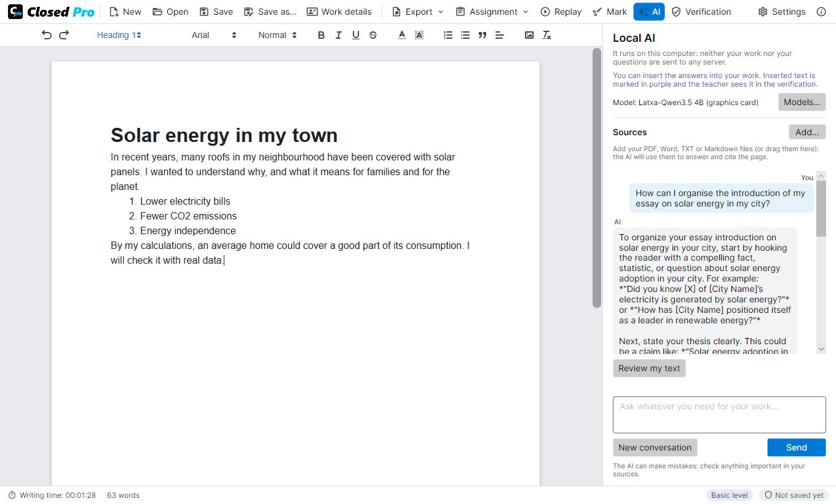Click Add... to add sources

807,132
